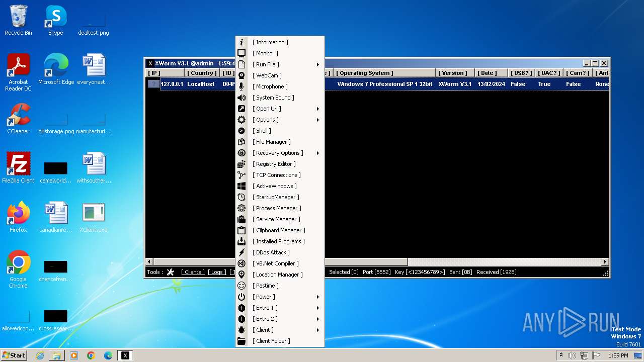This screenshot has height=362, width=644.
Task: Click the File Manager icon
Action: tap(242, 142)
